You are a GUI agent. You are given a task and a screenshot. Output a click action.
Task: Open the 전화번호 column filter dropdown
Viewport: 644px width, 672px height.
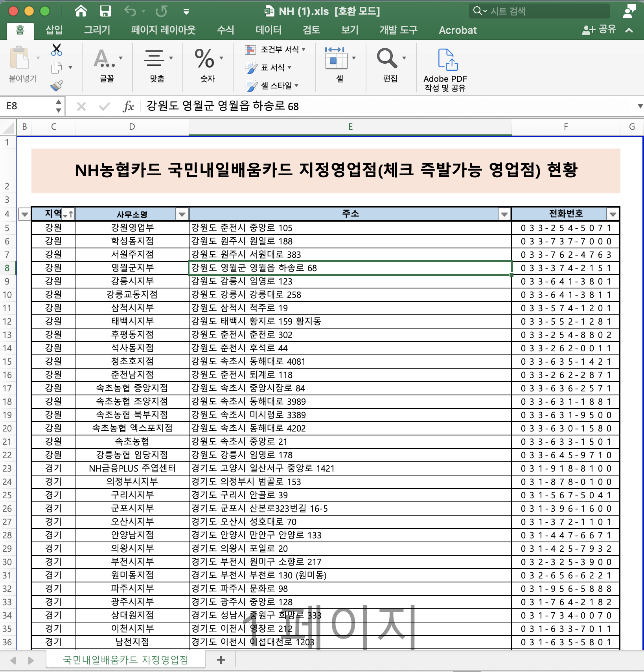(613, 214)
